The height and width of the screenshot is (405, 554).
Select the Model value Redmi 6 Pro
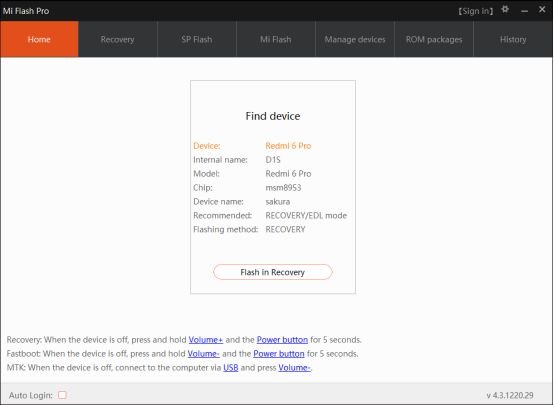pos(288,174)
